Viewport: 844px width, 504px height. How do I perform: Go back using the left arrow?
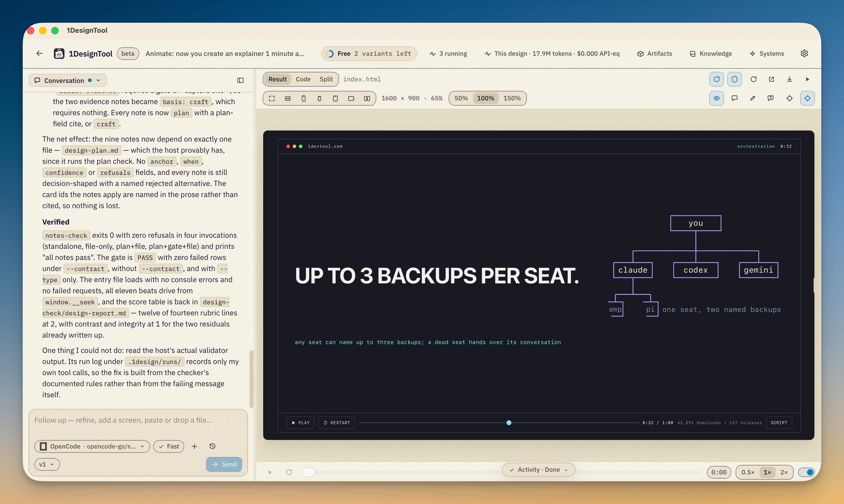click(x=39, y=53)
